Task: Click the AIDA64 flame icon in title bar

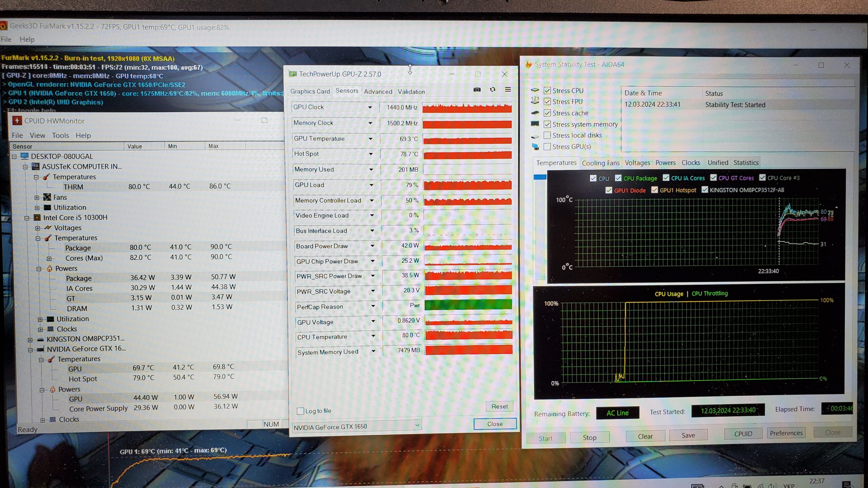Action: (x=528, y=64)
